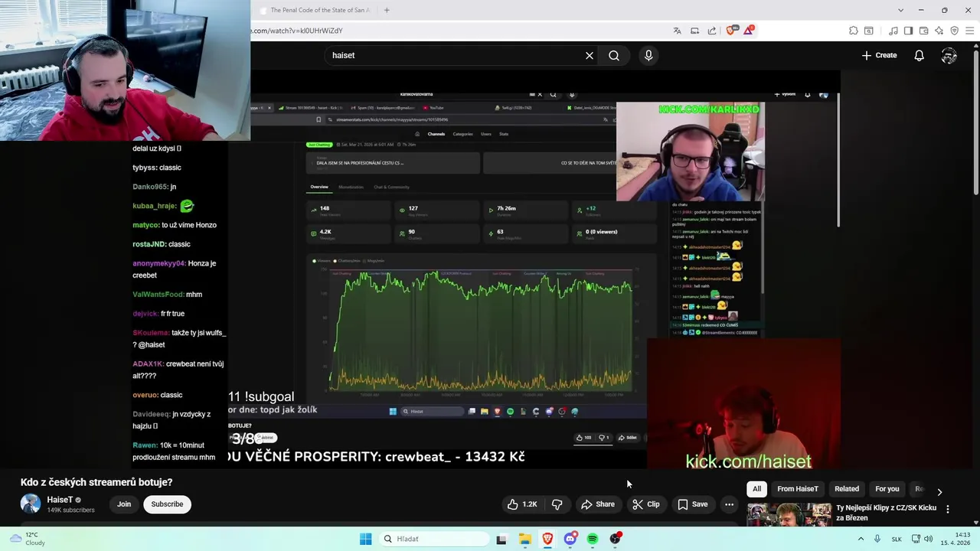Screen dimensions: 980x551
Task: Open Task View from taskbar
Action: point(501,539)
